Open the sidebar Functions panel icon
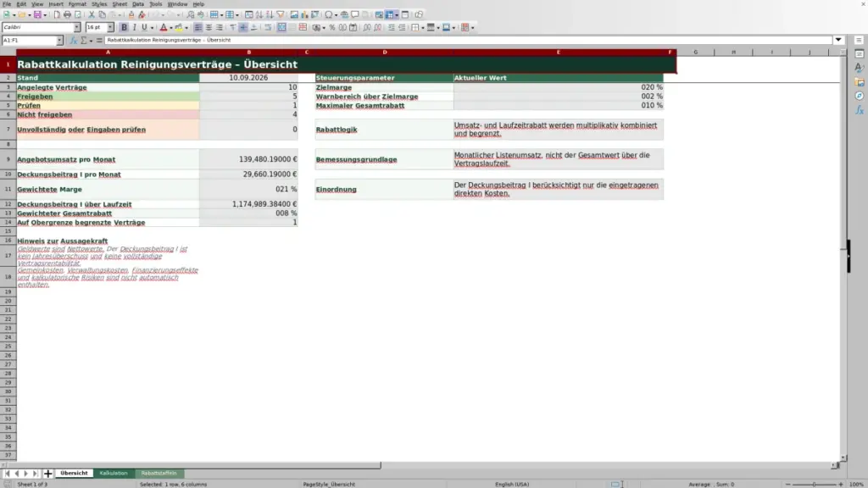This screenshot has height=488, width=868. [860, 110]
